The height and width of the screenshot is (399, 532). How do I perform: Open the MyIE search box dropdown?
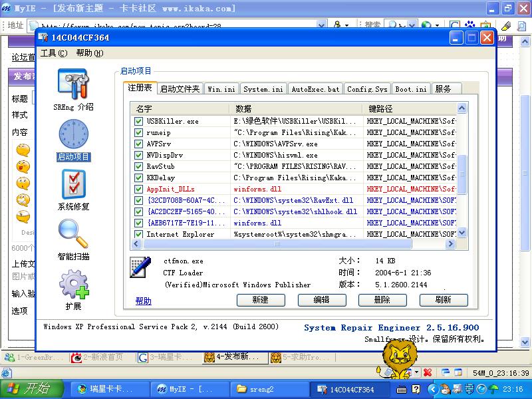tap(412, 25)
